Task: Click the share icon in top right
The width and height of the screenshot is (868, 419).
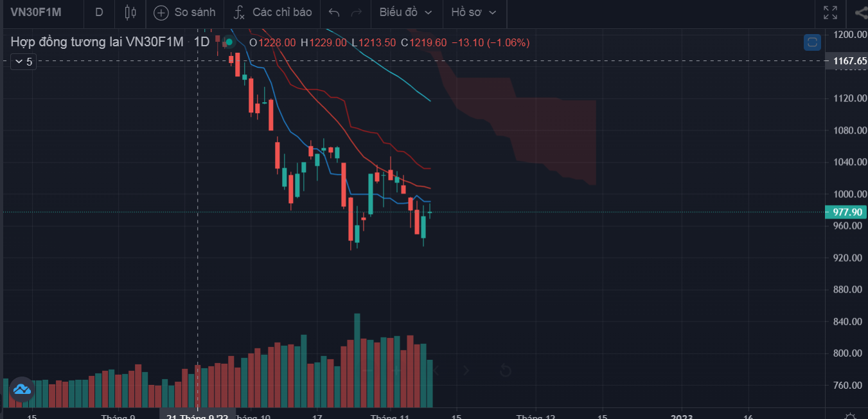Action: point(861,12)
